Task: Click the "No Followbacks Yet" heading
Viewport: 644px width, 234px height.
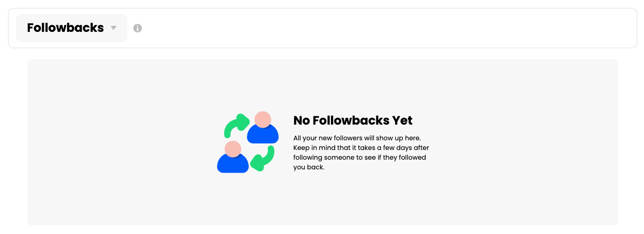Action: 353,120
